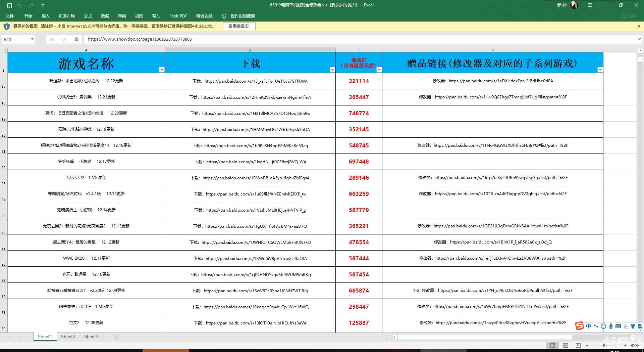Click the Redo arrow icon
Screen dimensions: 644x352
click(x=31, y=5)
